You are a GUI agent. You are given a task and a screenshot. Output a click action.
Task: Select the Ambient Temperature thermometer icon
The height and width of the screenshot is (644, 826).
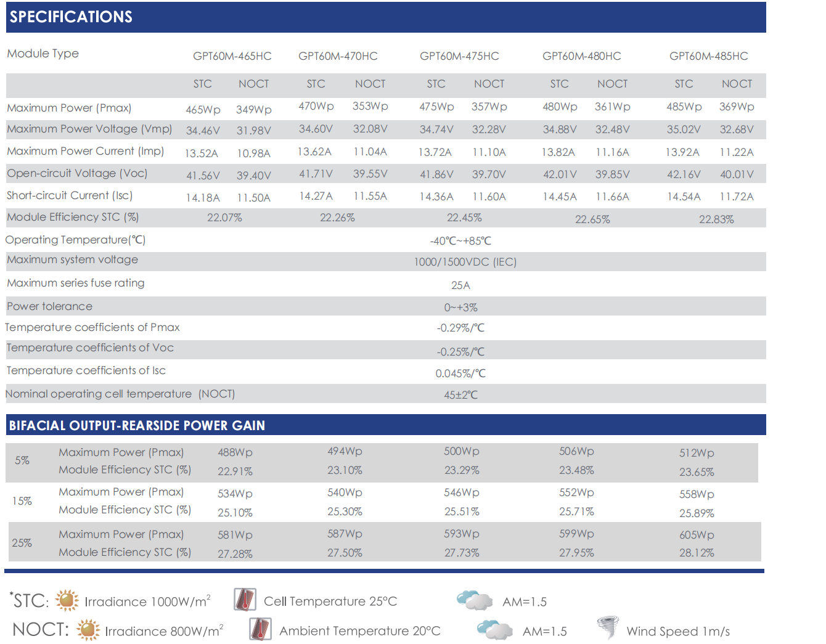tap(260, 629)
